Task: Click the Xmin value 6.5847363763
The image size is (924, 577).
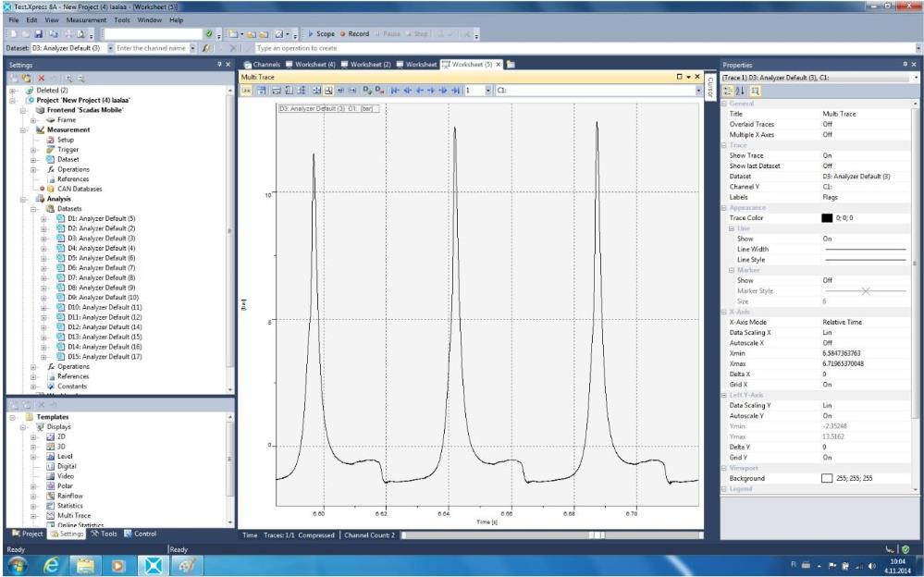Action: tap(842, 353)
